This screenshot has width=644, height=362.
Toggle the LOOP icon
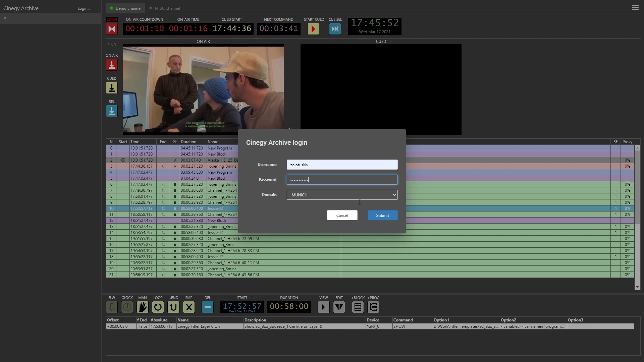tap(158, 307)
